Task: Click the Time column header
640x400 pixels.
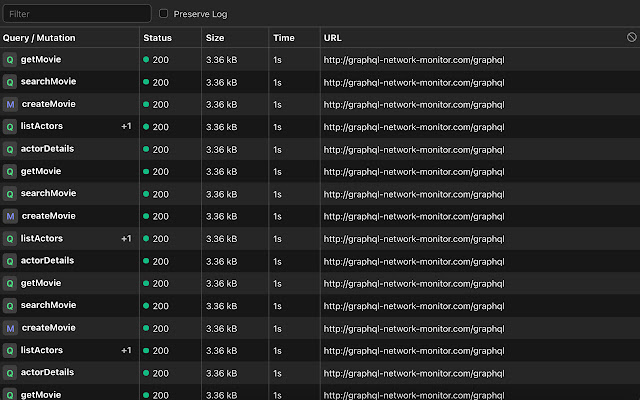Action: [x=284, y=37]
